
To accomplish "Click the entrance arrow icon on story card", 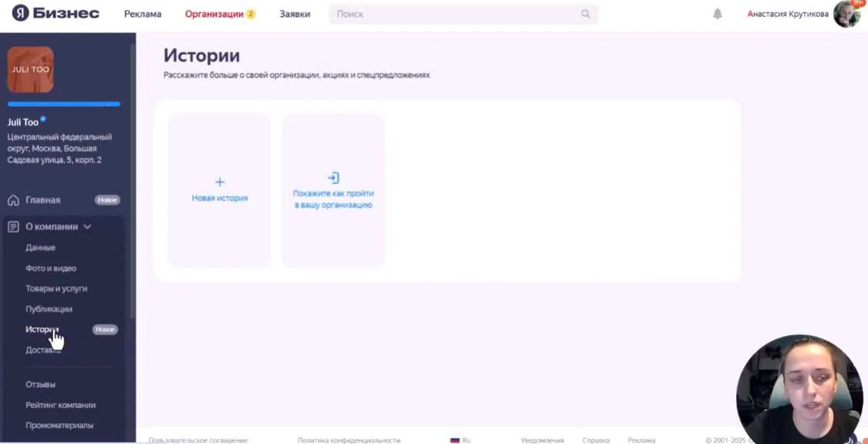I will [333, 178].
